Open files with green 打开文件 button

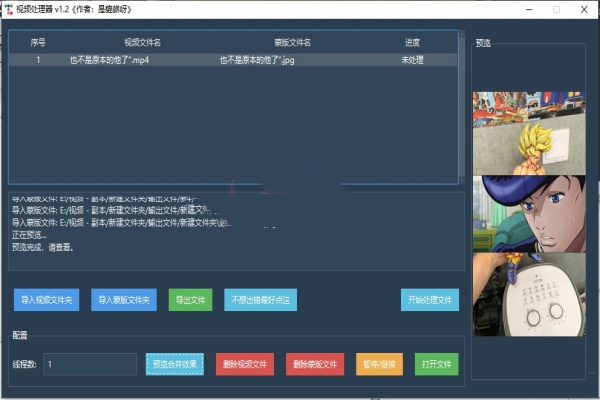437,364
